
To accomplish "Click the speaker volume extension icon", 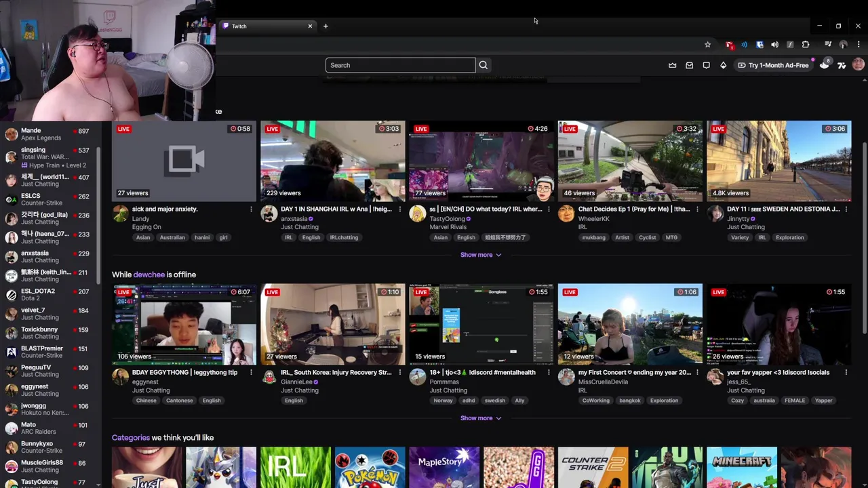I will tap(774, 45).
